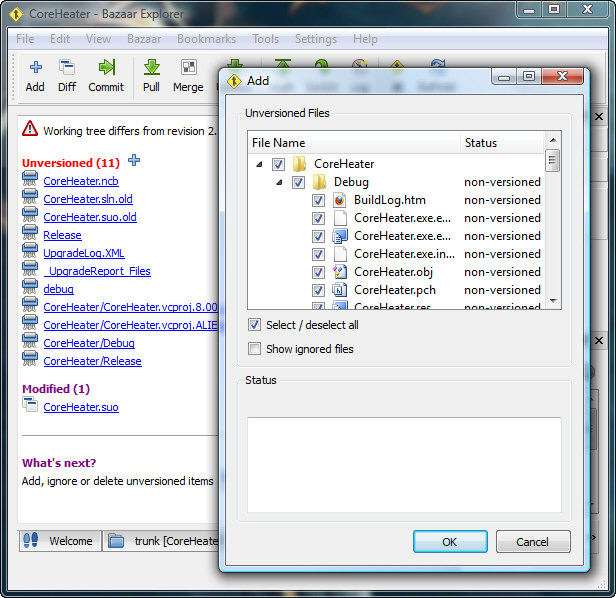Toggle the Select / deselect all checkbox
This screenshot has height=598, width=616.
(255, 325)
